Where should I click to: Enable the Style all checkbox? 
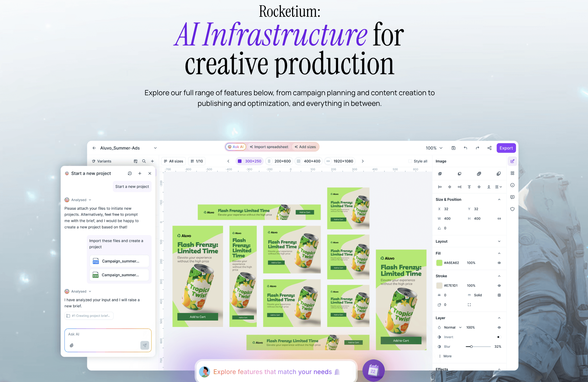410,161
